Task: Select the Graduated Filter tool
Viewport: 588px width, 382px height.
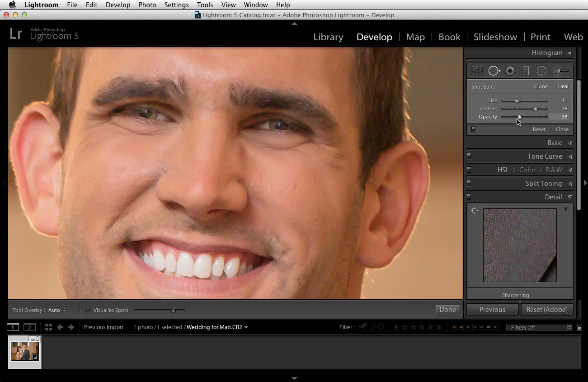Action: [526, 71]
